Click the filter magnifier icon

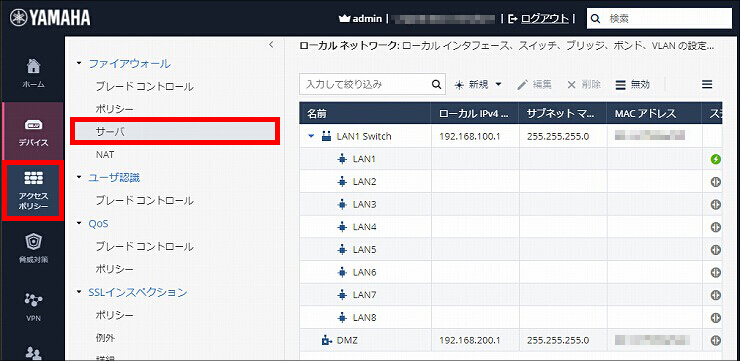point(436,84)
